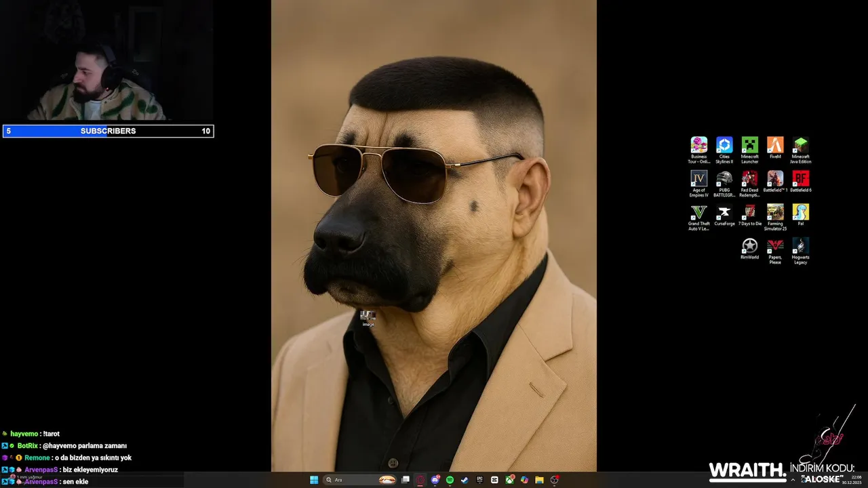
Task: Select the Red Dead Redemption shortcut
Action: click(749, 184)
